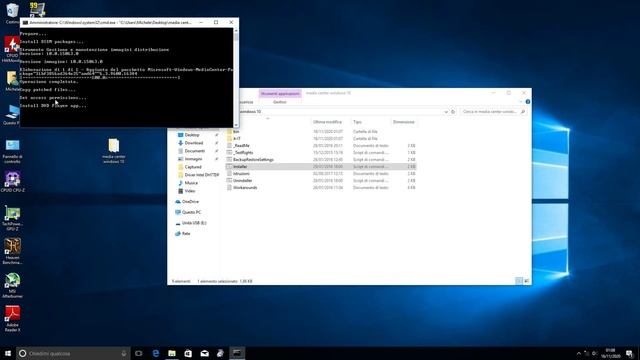This screenshot has height=360, width=640.
Task: Expand the Explorer ribbon chevron
Action: click(x=520, y=102)
